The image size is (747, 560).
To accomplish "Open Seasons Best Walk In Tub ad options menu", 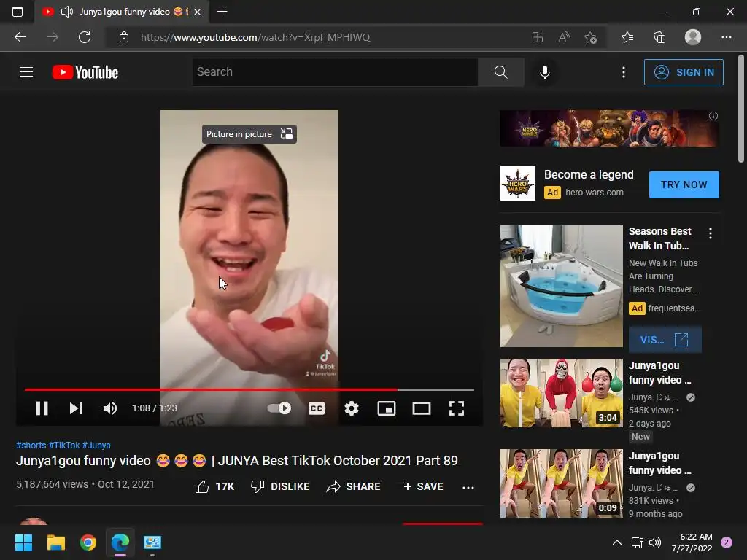I will [x=711, y=233].
